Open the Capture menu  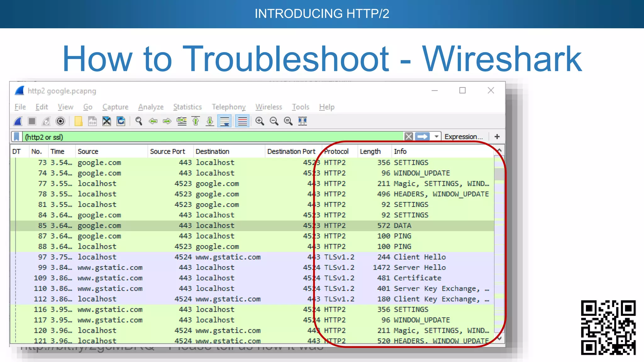(x=115, y=107)
